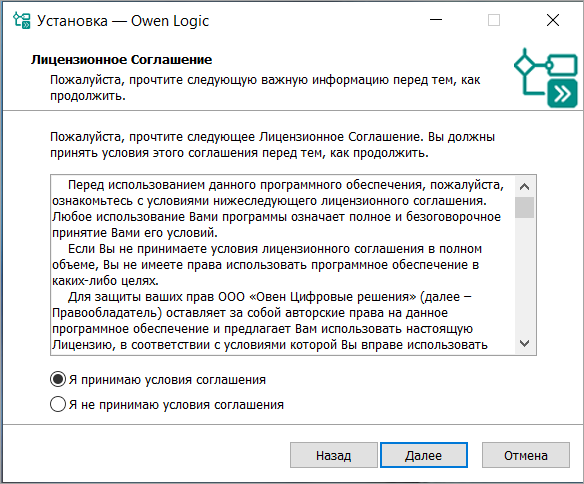
Task: Click the Owen Logic title bar icon
Action: point(22,20)
